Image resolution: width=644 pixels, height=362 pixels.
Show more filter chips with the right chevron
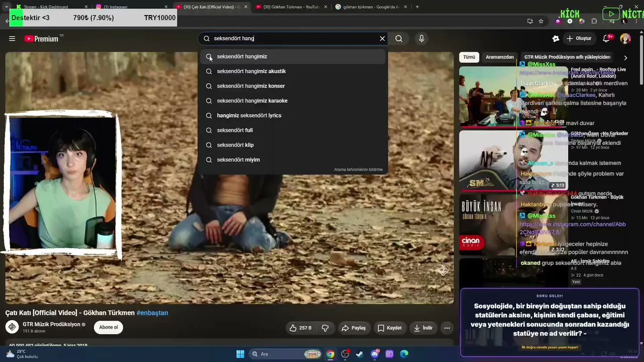click(625, 57)
